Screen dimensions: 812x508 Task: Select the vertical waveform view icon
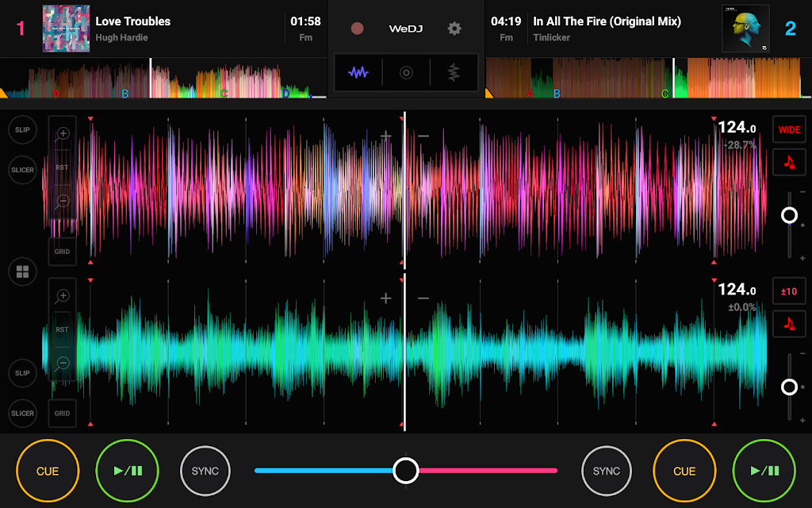pyautogui.click(x=454, y=73)
